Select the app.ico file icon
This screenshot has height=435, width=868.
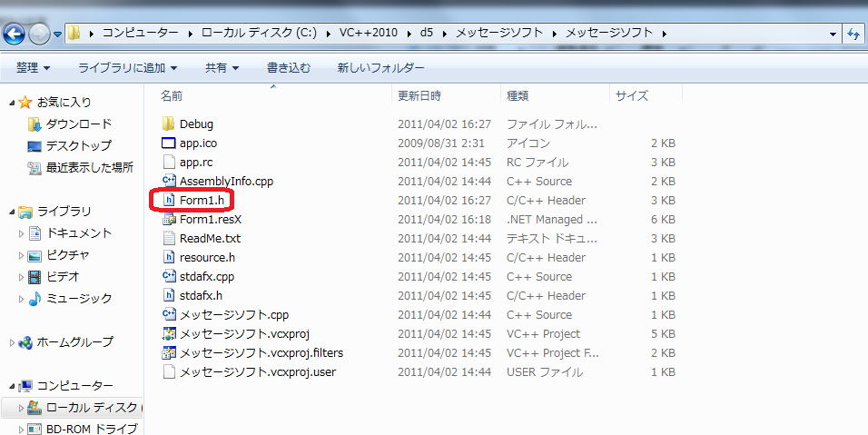pos(168,143)
